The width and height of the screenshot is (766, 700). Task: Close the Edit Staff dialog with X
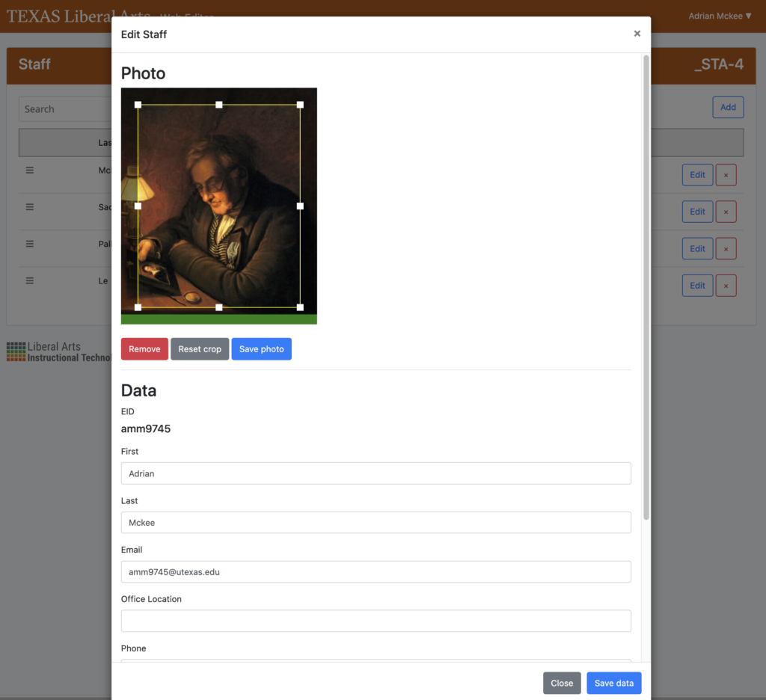click(x=637, y=34)
